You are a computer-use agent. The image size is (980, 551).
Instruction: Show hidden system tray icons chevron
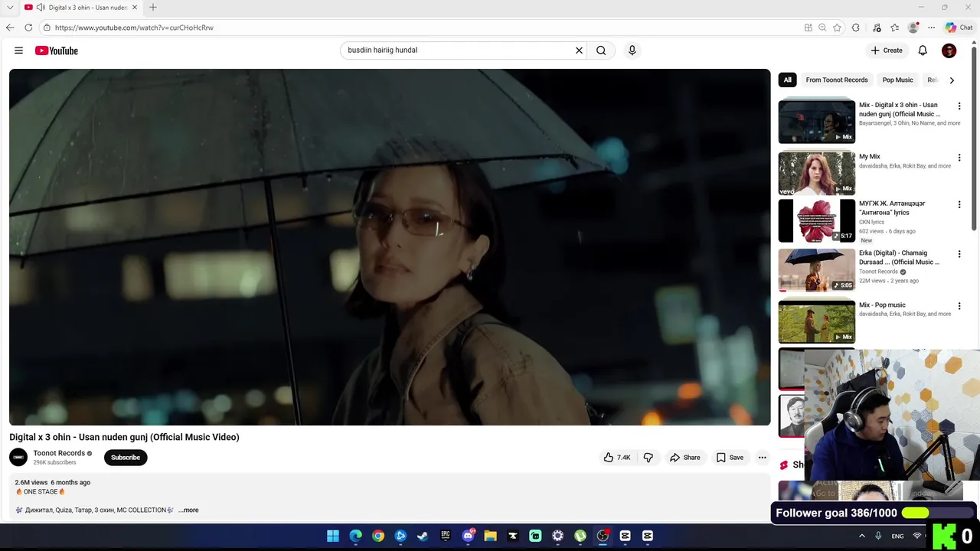[861, 536]
